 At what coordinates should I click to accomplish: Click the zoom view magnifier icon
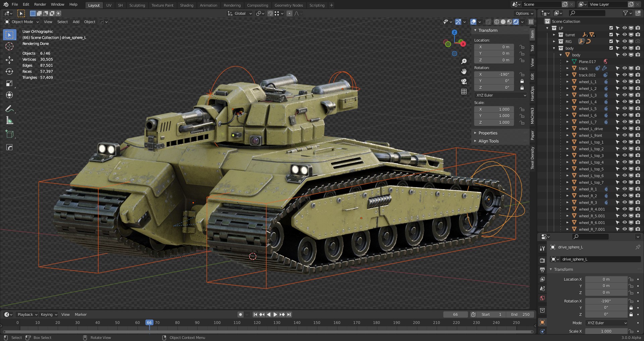[464, 61]
